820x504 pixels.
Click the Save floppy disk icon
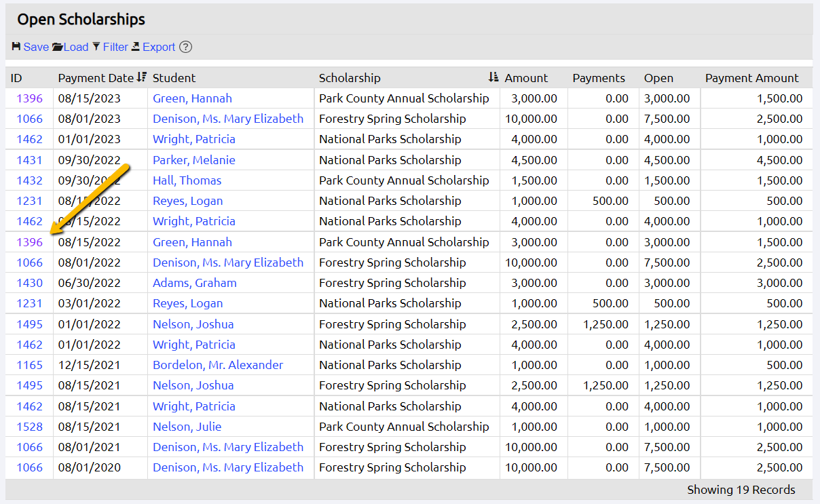pos(16,47)
